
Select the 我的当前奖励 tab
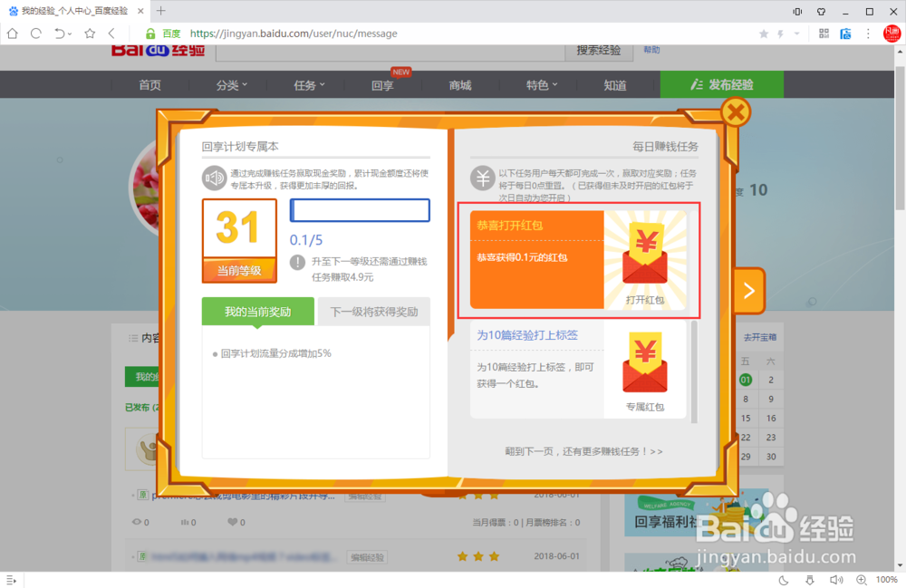click(x=257, y=312)
